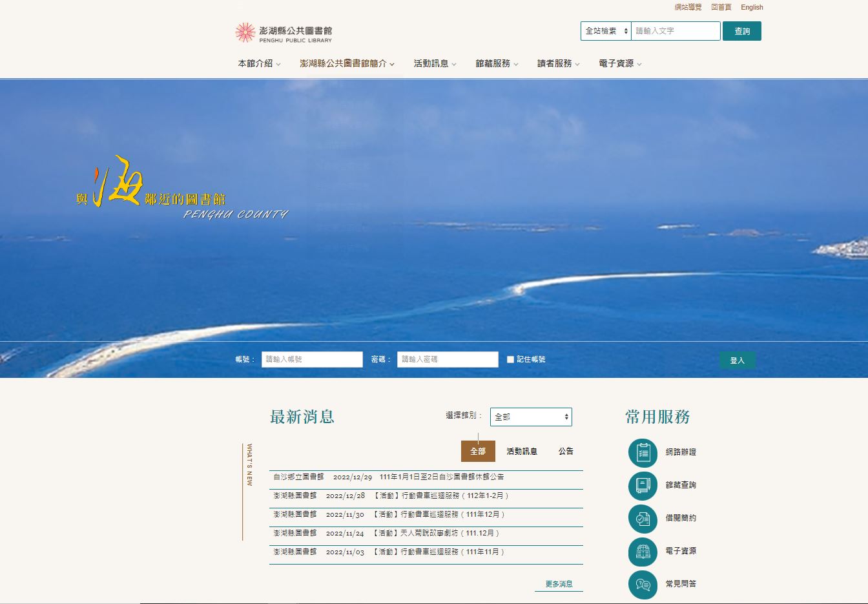Focus the 帳號 account input field

312,359
